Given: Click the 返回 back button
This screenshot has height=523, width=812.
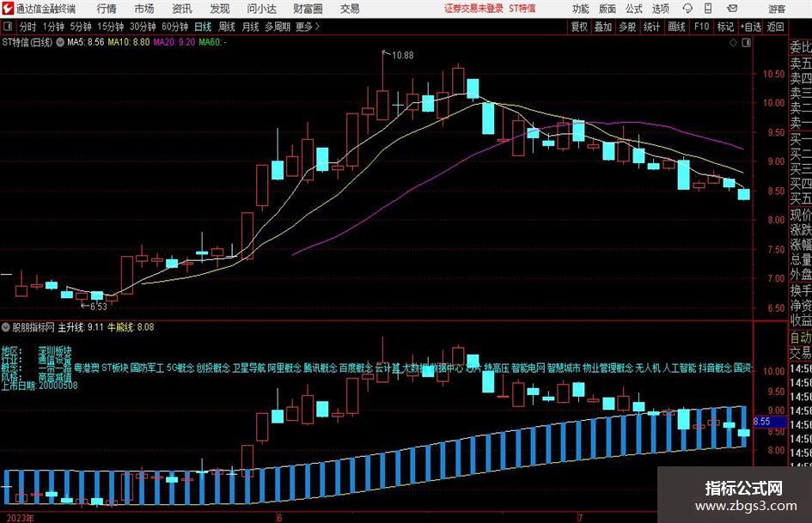Looking at the screenshot, I should [775, 27].
